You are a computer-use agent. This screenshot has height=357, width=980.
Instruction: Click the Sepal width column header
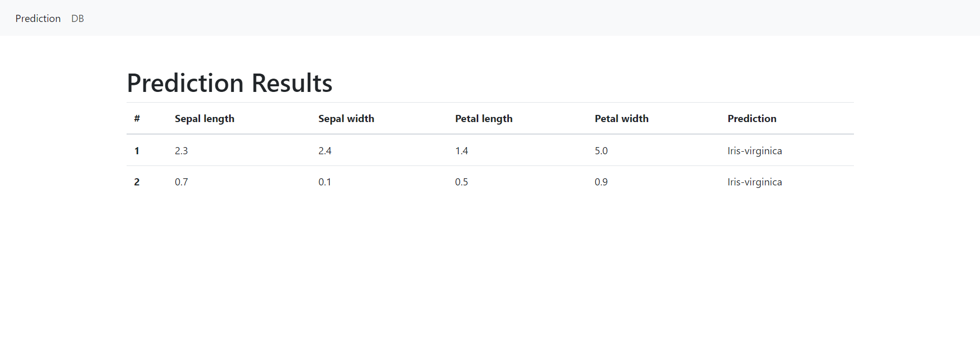click(346, 118)
